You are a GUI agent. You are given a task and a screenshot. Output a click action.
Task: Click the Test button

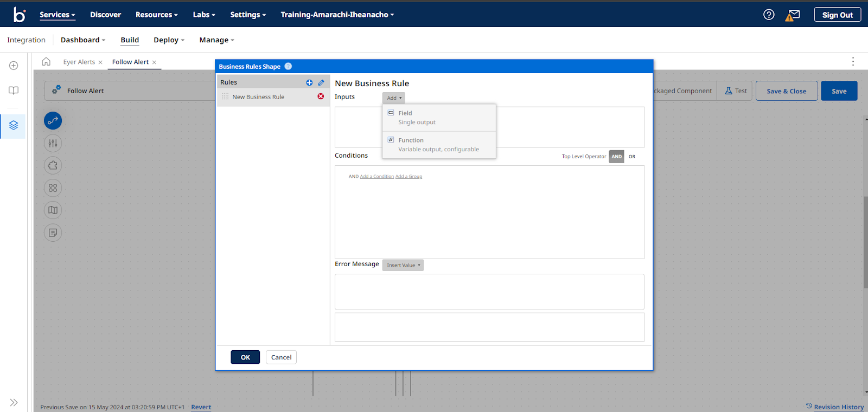pyautogui.click(x=736, y=91)
